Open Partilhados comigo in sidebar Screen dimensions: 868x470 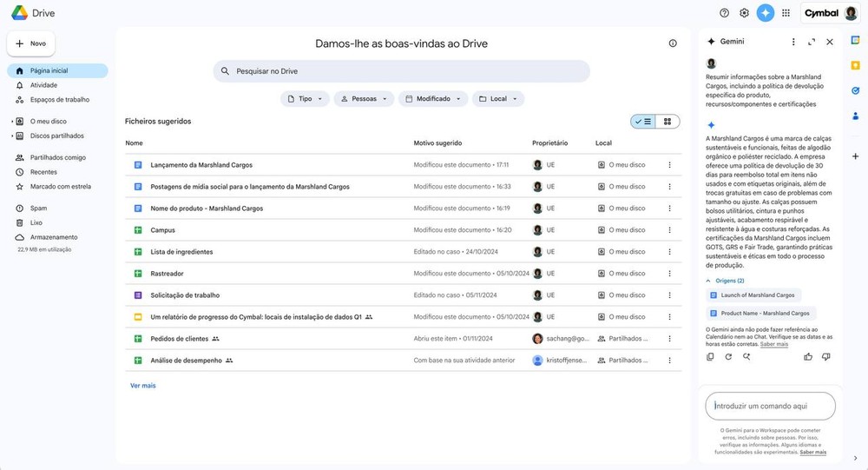(57, 157)
